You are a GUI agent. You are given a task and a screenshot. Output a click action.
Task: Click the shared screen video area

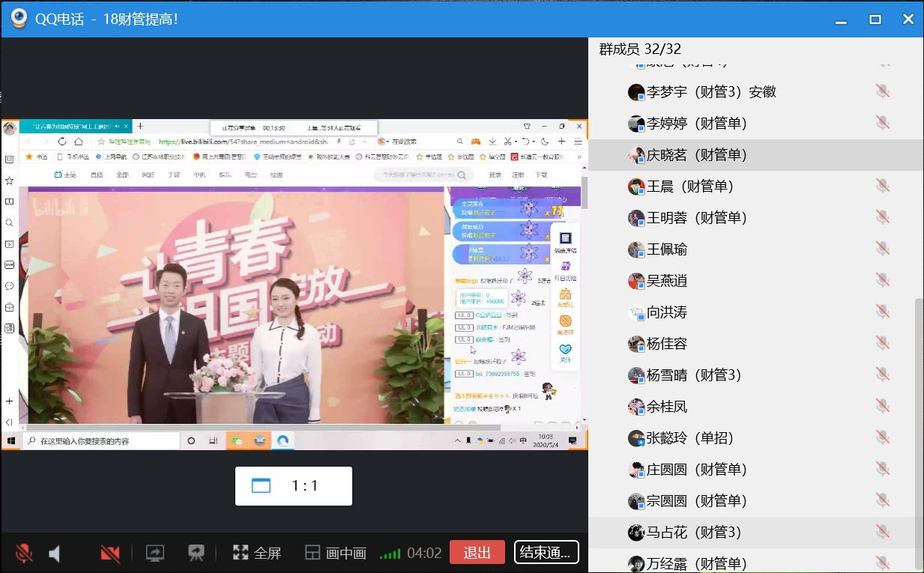tap(294, 285)
